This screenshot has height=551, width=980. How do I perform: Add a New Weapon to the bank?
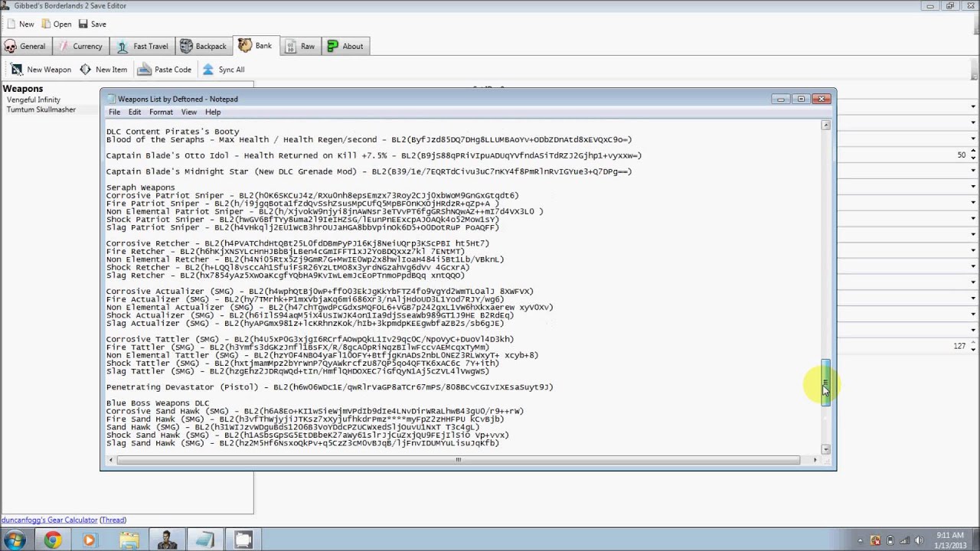click(x=41, y=70)
